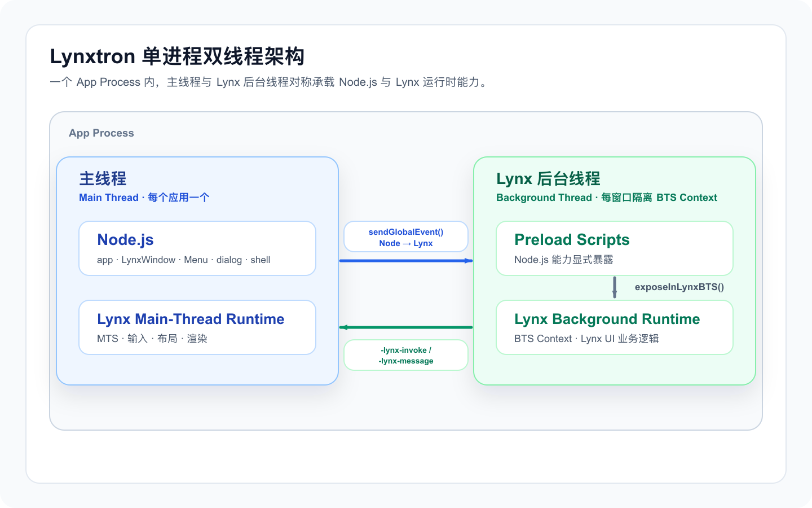Click "BTS Context · Lynx UI 业务逻辑" text
Viewport: 812px width, 508px height.
[x=586, y=339]
